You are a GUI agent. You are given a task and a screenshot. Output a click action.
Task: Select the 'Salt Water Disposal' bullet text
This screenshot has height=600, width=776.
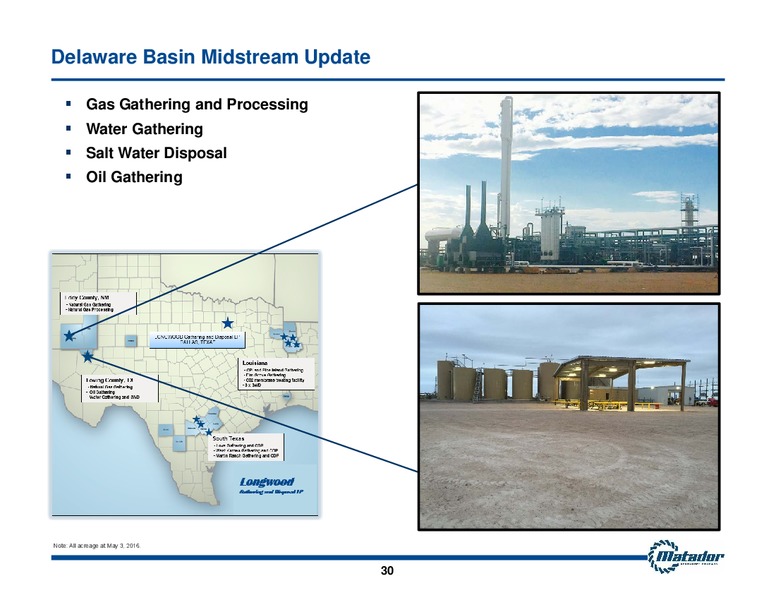click(x=156, y=153)
